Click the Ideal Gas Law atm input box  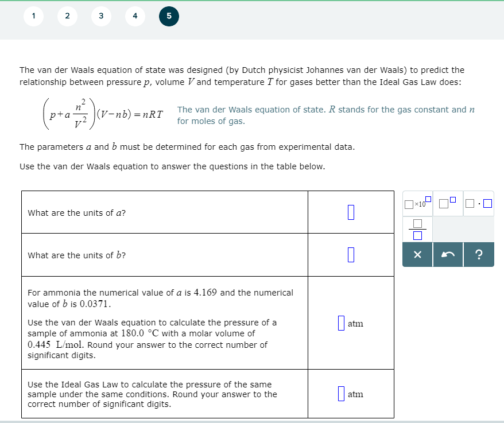[341, 394]
